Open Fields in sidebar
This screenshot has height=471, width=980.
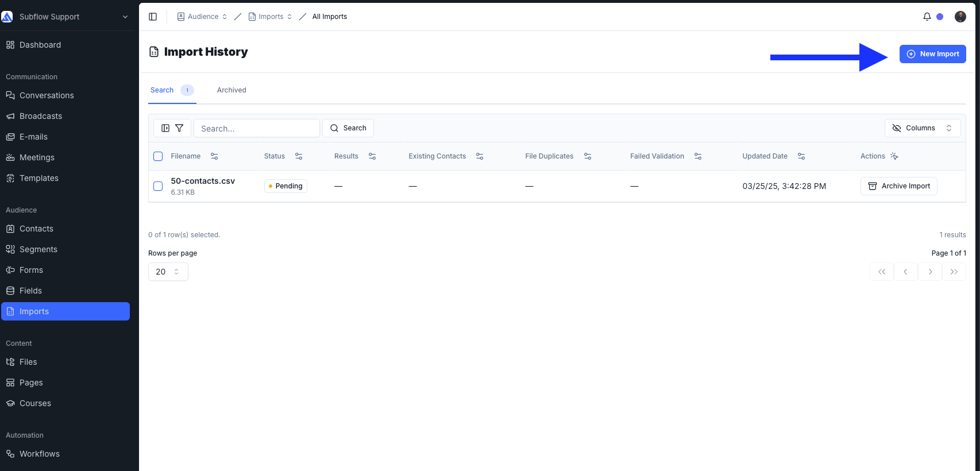pyautogui.click(x=65, y=291)
